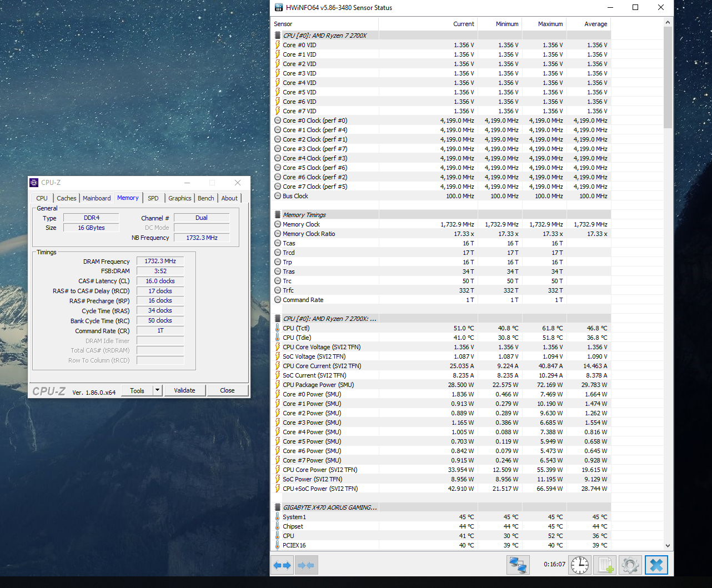Start logging with the document-plus icon
Image resolution: width=712 pixels, height=588 pixels.
click(604, 565)
